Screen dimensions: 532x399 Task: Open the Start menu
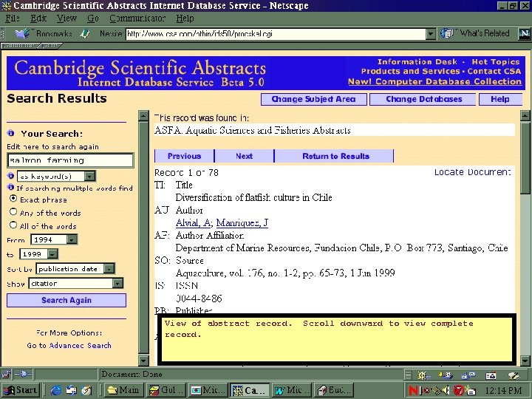pyautogui.click(x=21, y=391)
